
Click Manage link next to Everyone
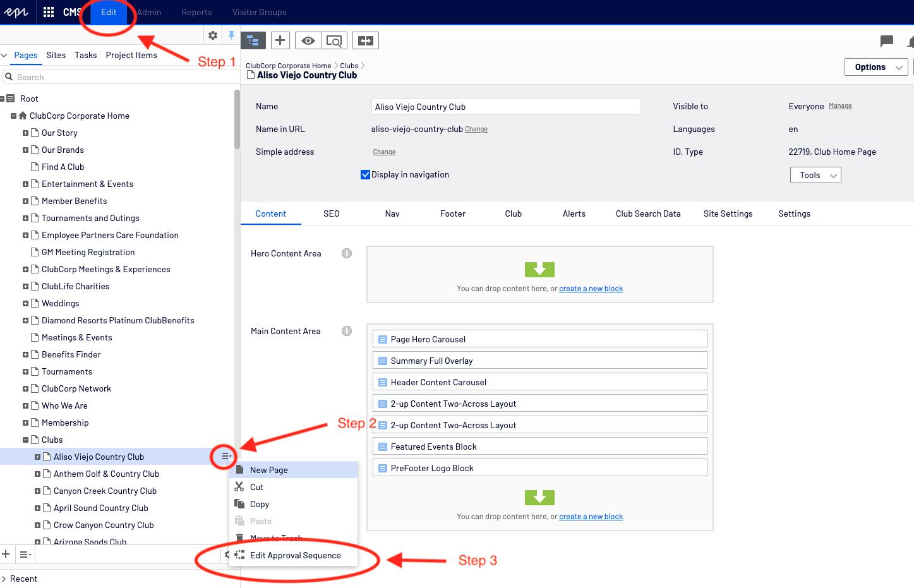[x=840, y=106]
